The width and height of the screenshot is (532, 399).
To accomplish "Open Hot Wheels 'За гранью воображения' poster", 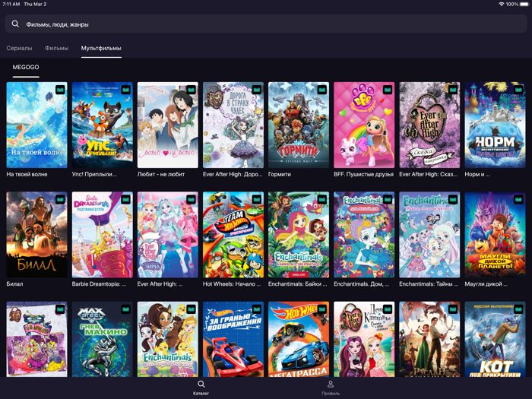I will pyautogui.click(x=233, y=339).
